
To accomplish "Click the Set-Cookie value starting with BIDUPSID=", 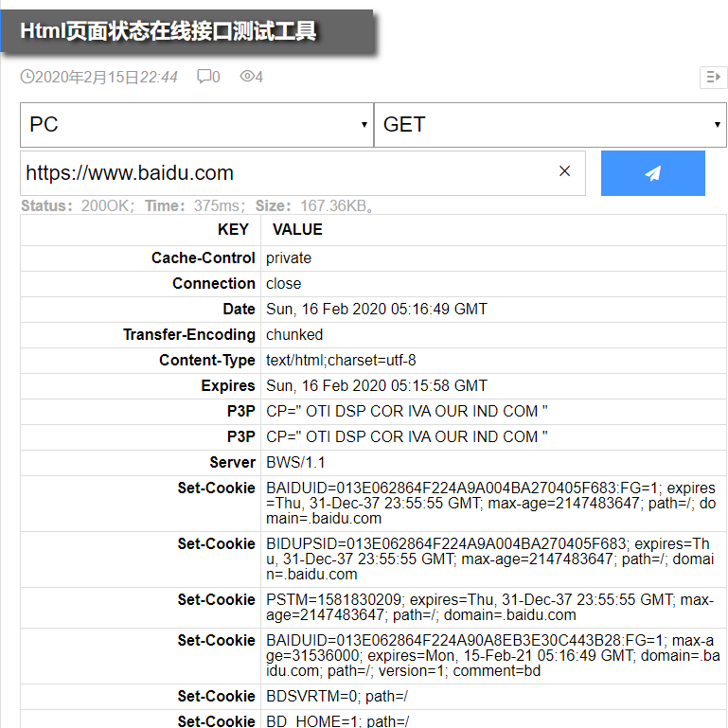I will [x=489, y=559].
